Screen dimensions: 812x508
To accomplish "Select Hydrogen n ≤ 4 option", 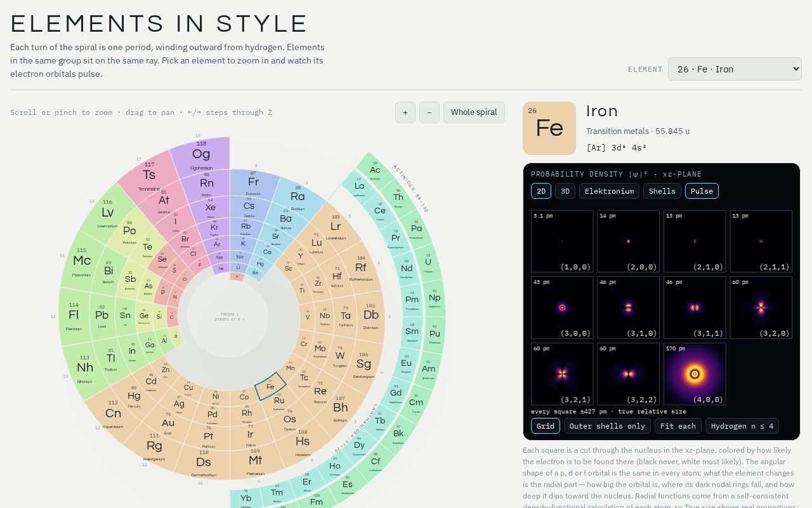I will click(742, 426).
